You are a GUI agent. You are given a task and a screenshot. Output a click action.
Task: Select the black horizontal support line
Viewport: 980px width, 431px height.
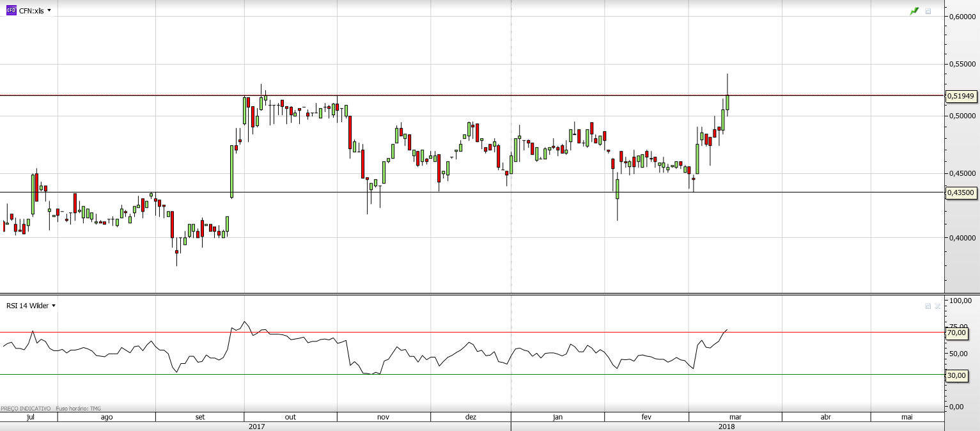click(x=472, y=192)
